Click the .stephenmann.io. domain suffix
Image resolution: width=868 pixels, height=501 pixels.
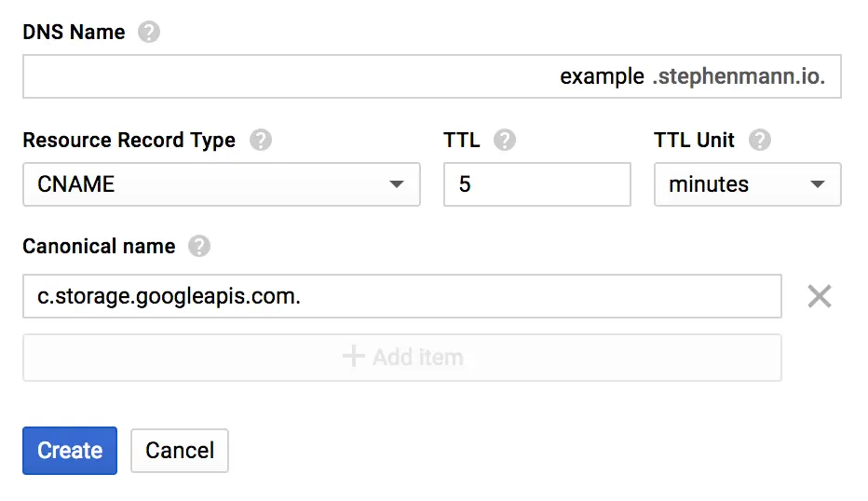739,76
